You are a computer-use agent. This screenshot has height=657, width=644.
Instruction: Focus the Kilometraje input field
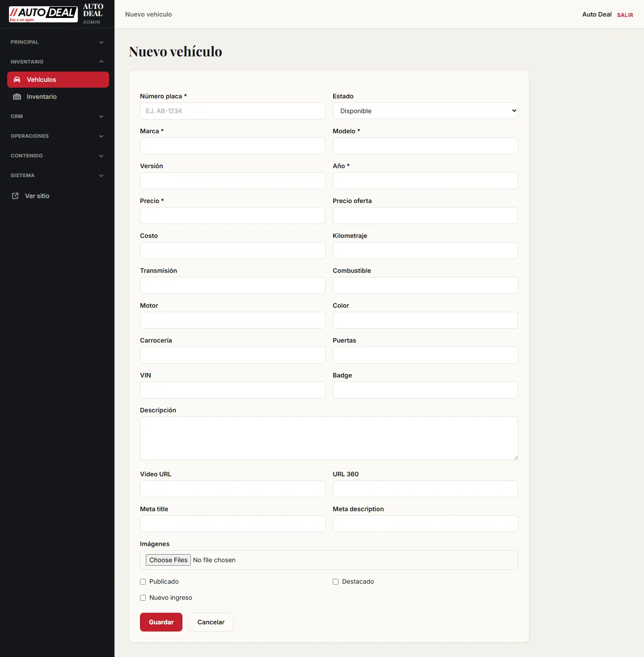[x=425, y=250]
